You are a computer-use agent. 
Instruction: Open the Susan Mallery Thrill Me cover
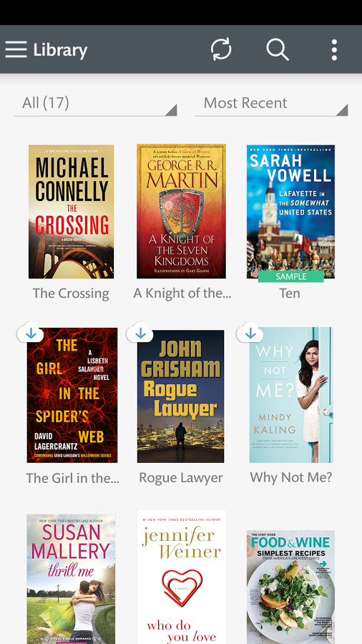(71, 579)
